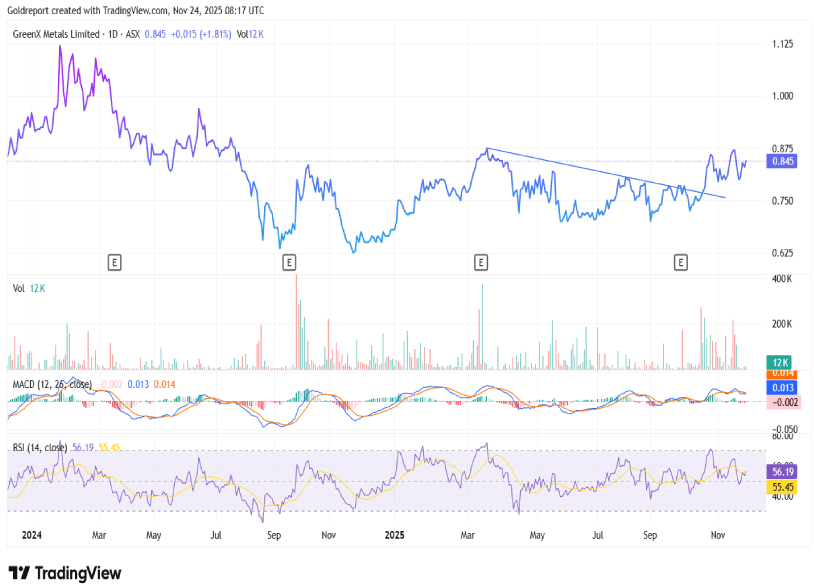Click the blue 0.845 price tag on right axis
814x585 pixels.
click(x=780, y=161)
